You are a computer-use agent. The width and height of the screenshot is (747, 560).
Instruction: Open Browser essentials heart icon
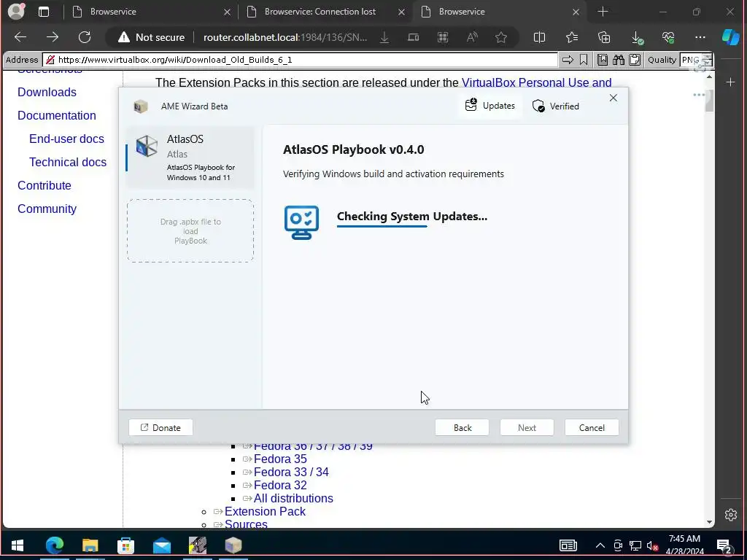pos(668,37)
